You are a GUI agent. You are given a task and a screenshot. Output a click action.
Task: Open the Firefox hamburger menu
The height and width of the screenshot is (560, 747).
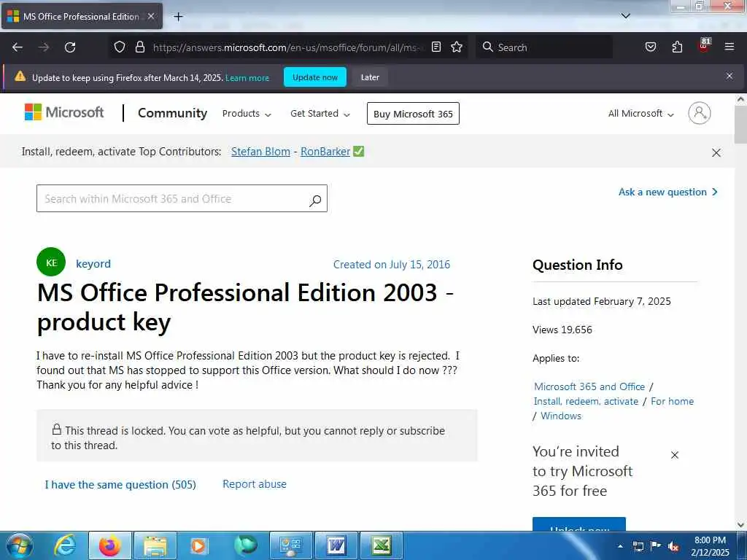729,47
